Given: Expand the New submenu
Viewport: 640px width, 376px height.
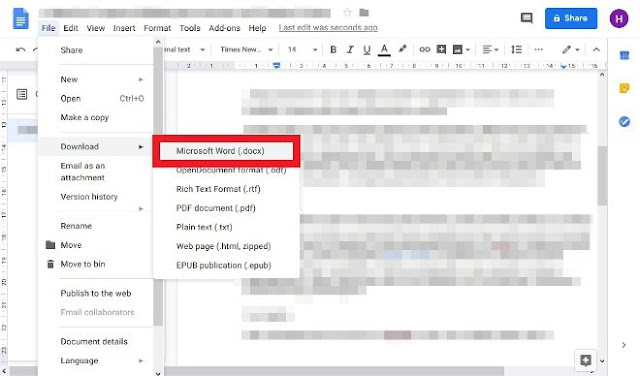Looking at the screenshot, I should 96,79.
